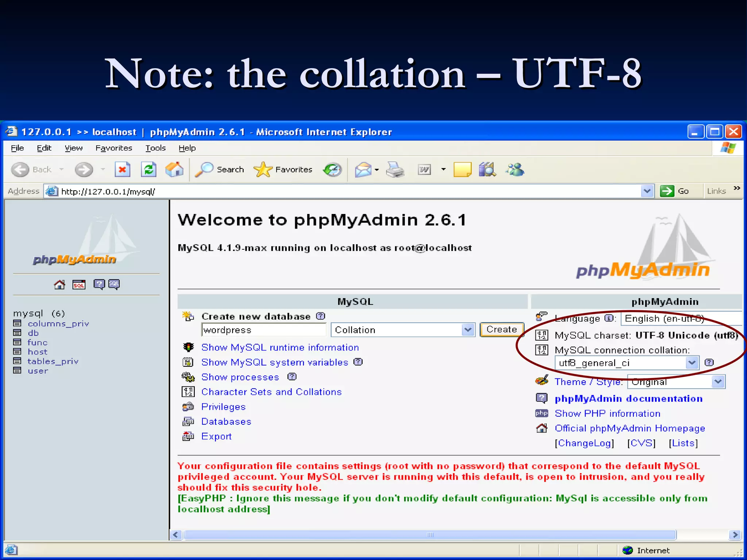Open the Export link
Image resolution: width=747 pixels, height=560 pixels.
coord(217,436)
